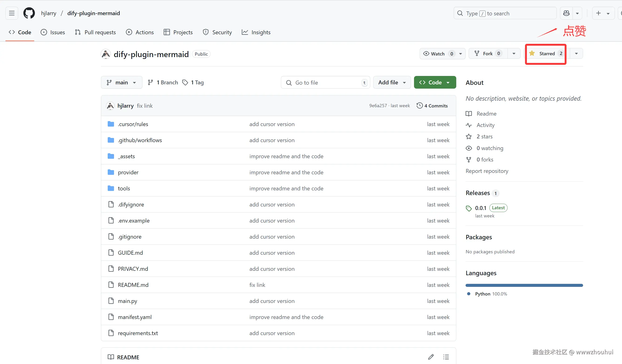The width and height of the screenshot is (622, 364).
Task: Click the fork icon beside 0 forks
Action: click(x=469, y=159)
